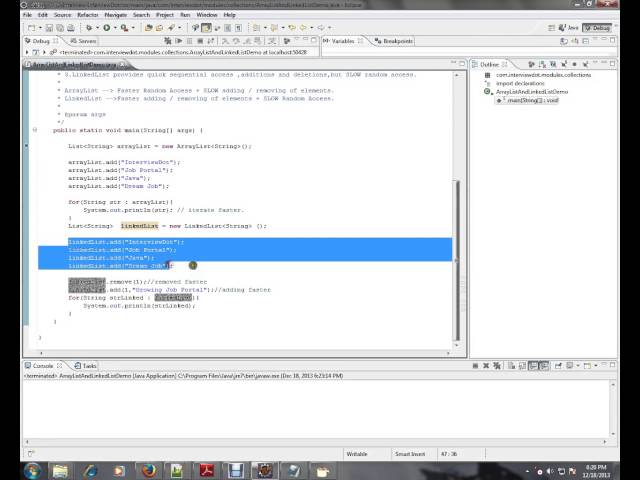Open dropdown arrow beside the New button
Screen dimensions: 640x480
(x=40, y=28)
